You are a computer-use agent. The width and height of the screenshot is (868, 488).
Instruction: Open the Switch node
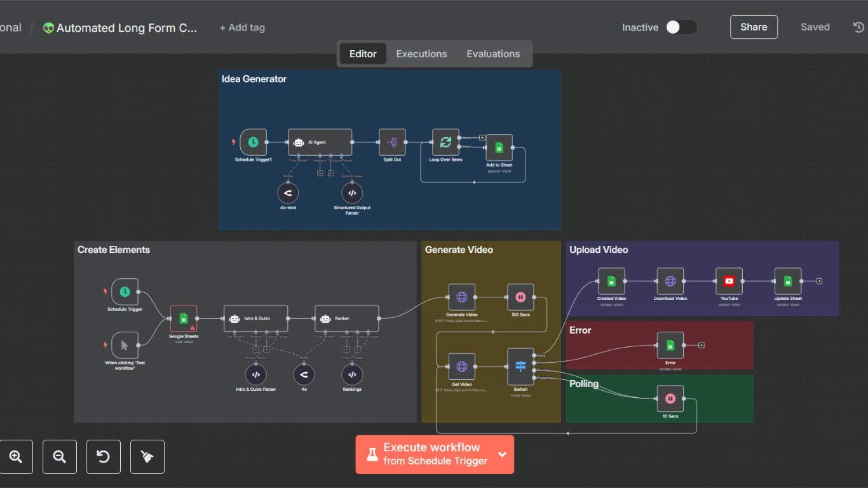[x=520, y=367]
